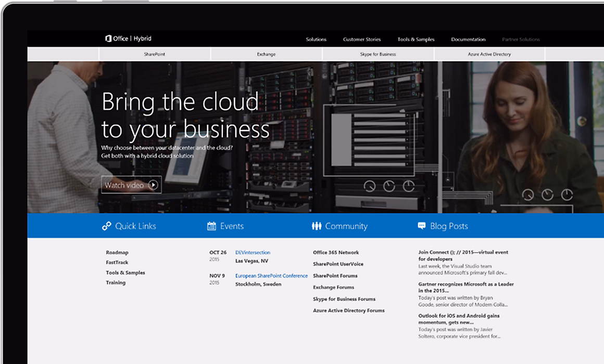Select the calendar icon beside Events
This screenshot has width=604, height=364.
point(210,226)
